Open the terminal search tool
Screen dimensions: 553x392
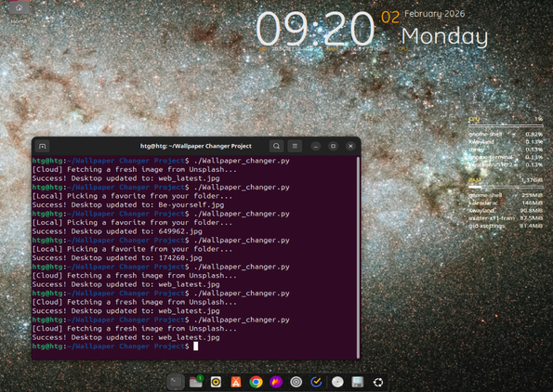tap(277, 146)
